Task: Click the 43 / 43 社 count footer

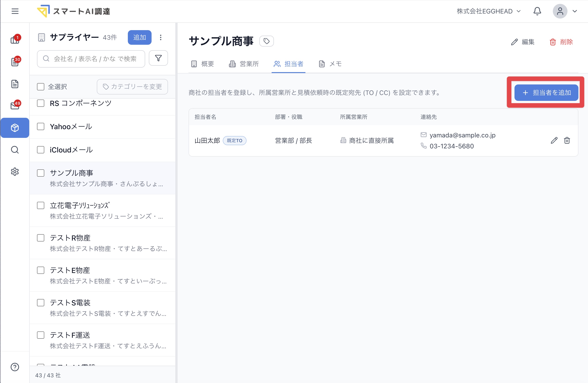Action: [x=48, y=375]
